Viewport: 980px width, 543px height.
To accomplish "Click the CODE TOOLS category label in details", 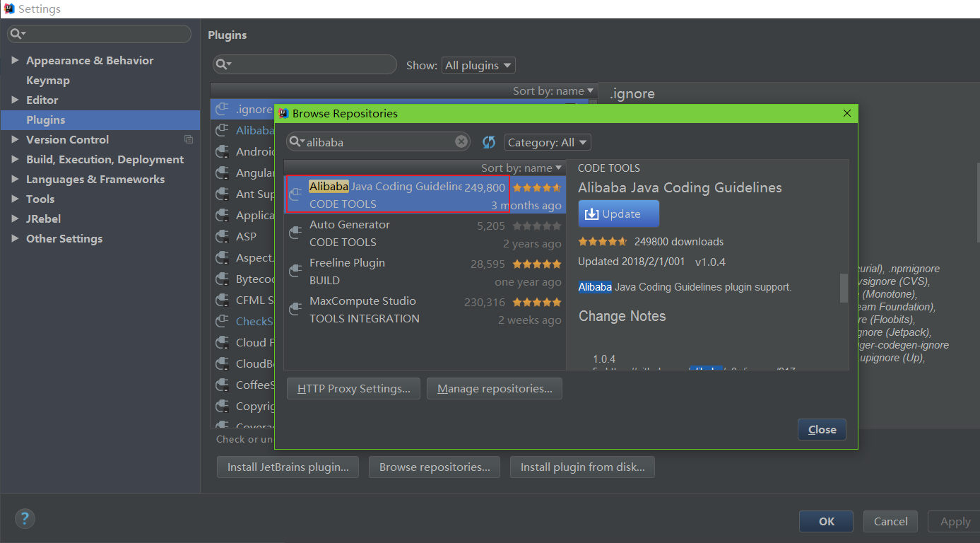I will coord(609,168).
